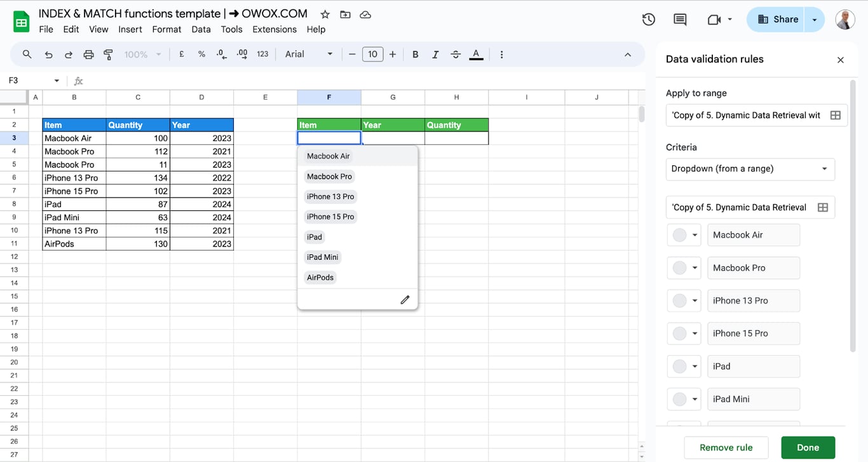Format as currency pound
This screenshot has height=462, width=868.
pos(182,55)
